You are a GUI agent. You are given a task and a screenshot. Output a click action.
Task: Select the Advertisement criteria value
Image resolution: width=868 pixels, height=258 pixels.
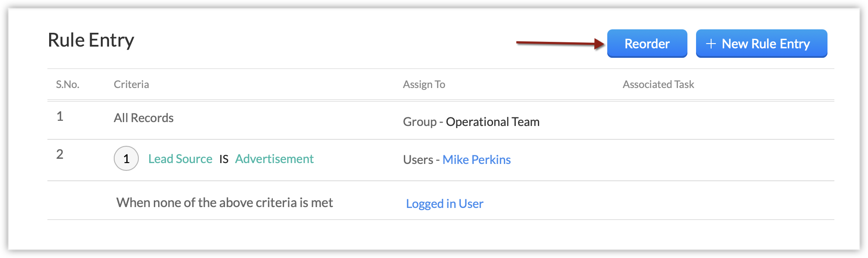point(274,159)
